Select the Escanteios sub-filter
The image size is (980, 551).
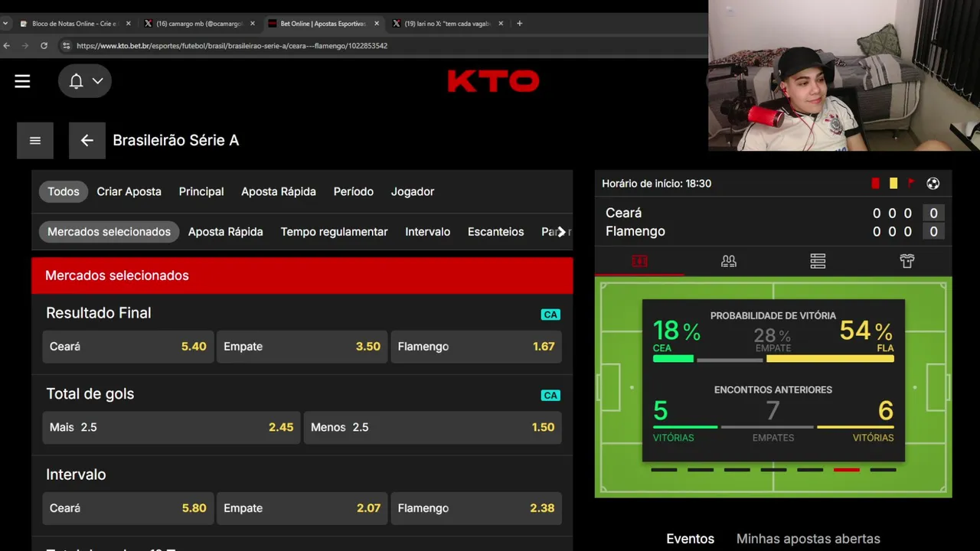click(x=495, y=232)
